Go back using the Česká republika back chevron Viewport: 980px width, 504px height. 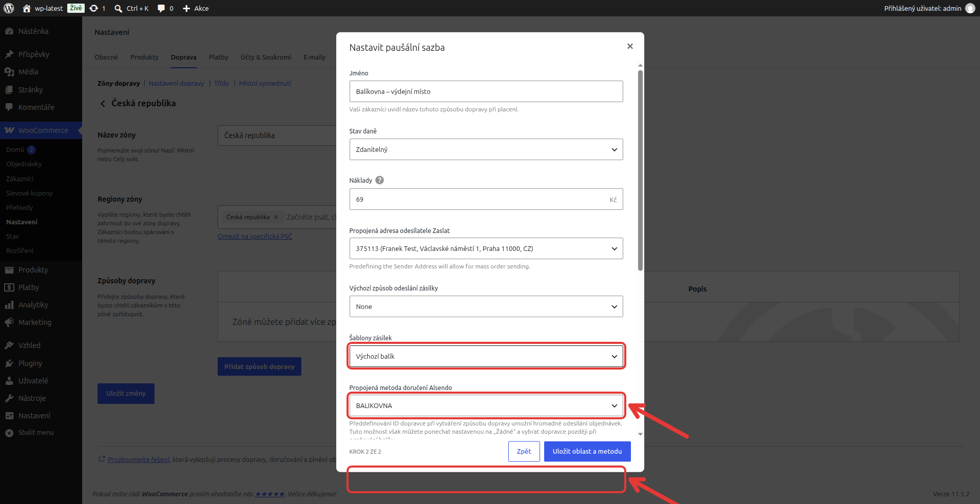[103, 104]
